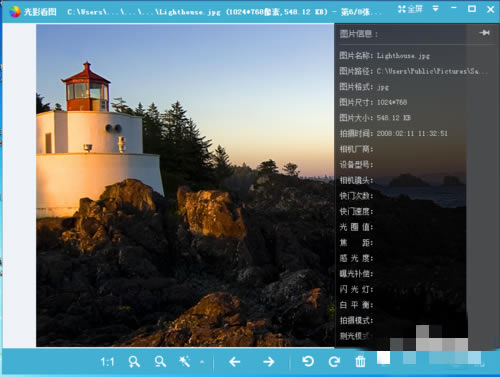Viewport: 500px width, 377px height.
Task: Click the 光圈值 label
Action: 356,227
